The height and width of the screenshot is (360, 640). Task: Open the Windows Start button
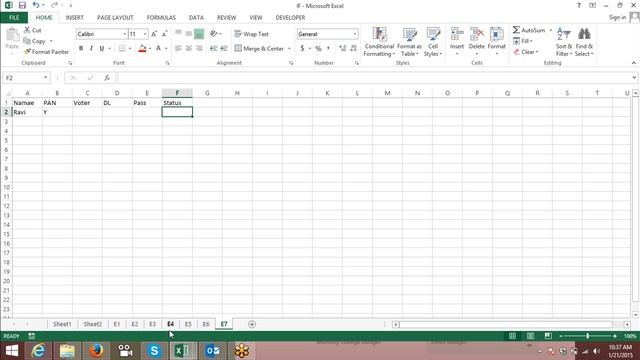click(x=12, y=351)
